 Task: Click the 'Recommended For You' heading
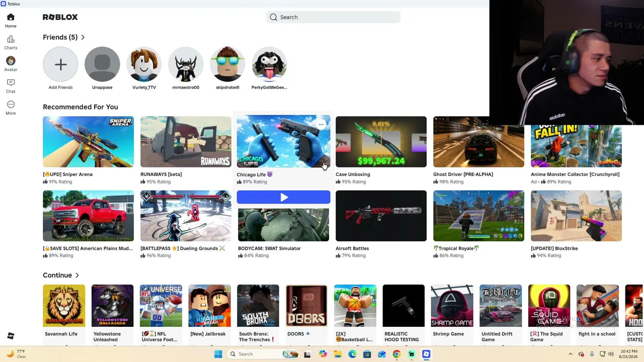coord(80,107)
